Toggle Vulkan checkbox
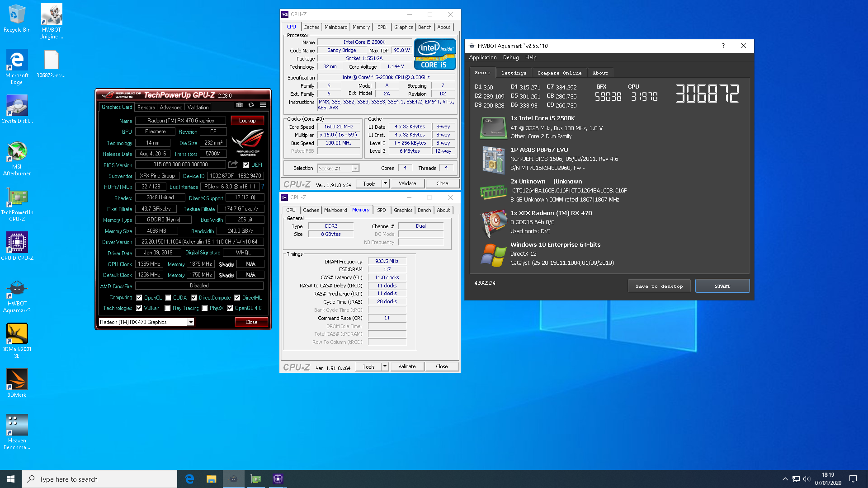 (x=139, y=308)
